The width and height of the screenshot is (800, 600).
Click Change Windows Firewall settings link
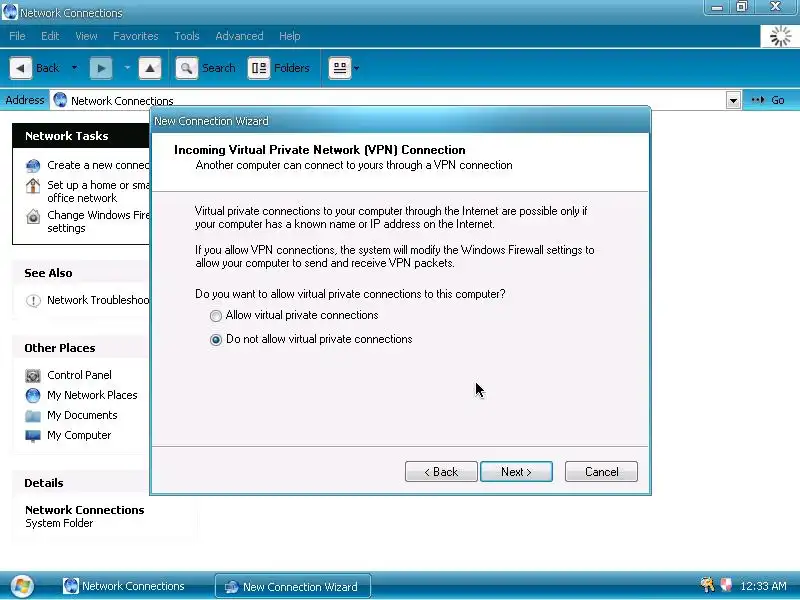coord(98,221)
